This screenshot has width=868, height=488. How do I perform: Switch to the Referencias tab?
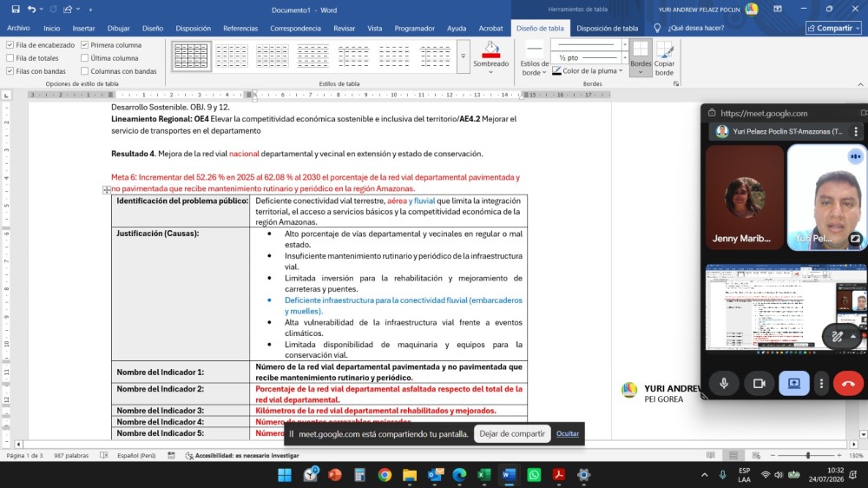pos(240,28)
